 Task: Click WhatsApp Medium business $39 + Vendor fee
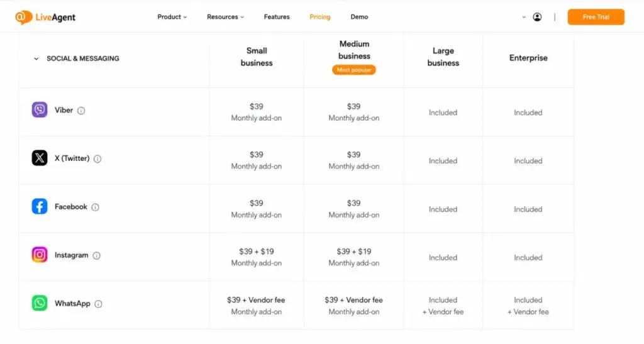[353, 300]
